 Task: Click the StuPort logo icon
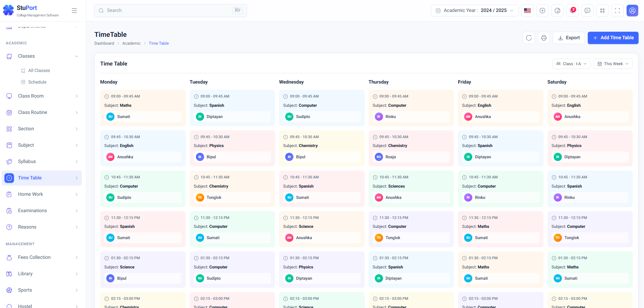point(9,10)
